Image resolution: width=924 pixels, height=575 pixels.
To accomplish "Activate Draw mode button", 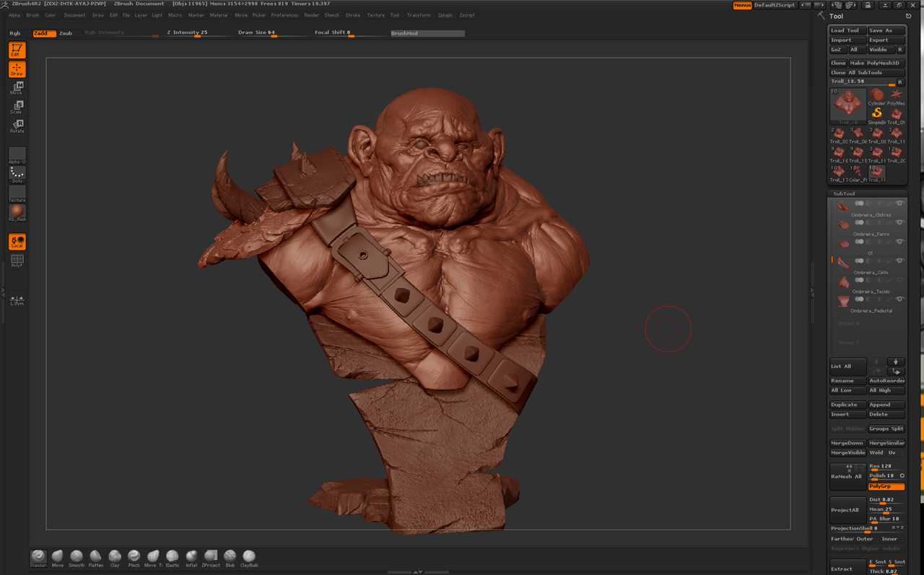I will pyautogui.click(x=17, y=69).
